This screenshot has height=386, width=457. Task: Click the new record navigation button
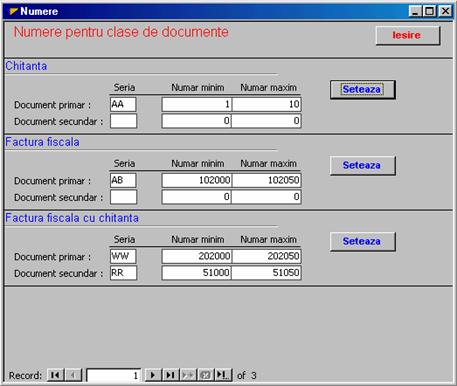click(188, 375)
